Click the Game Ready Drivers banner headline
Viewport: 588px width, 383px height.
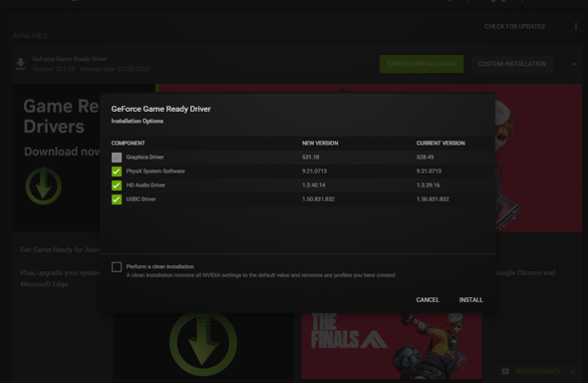click(61, 117)
